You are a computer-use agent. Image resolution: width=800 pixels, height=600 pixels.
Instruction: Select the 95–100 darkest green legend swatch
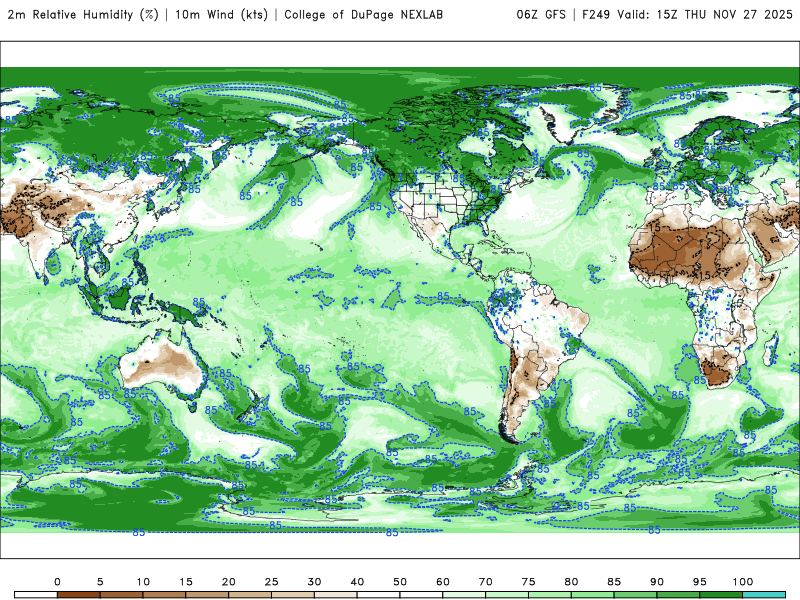721,595
